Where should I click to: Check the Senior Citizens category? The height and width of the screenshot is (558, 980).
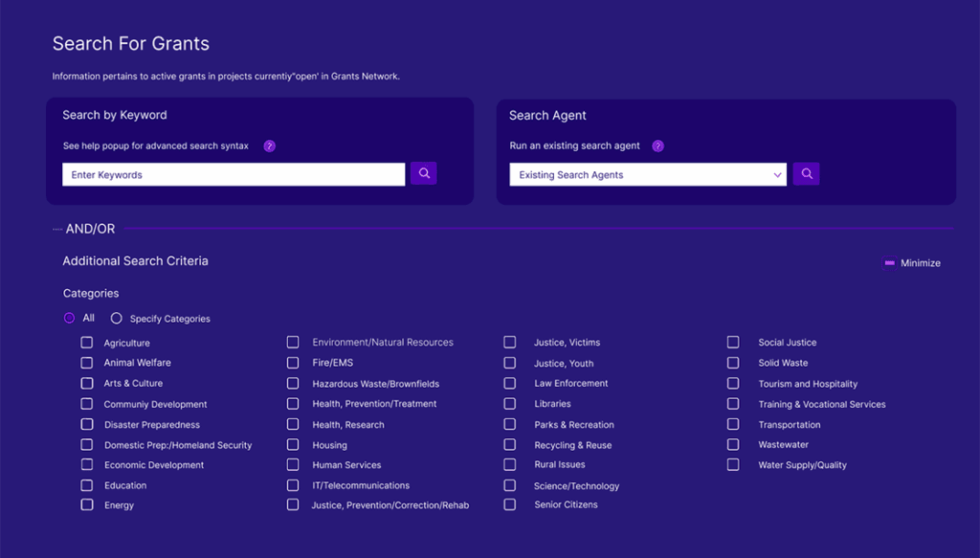coord(510,504)
